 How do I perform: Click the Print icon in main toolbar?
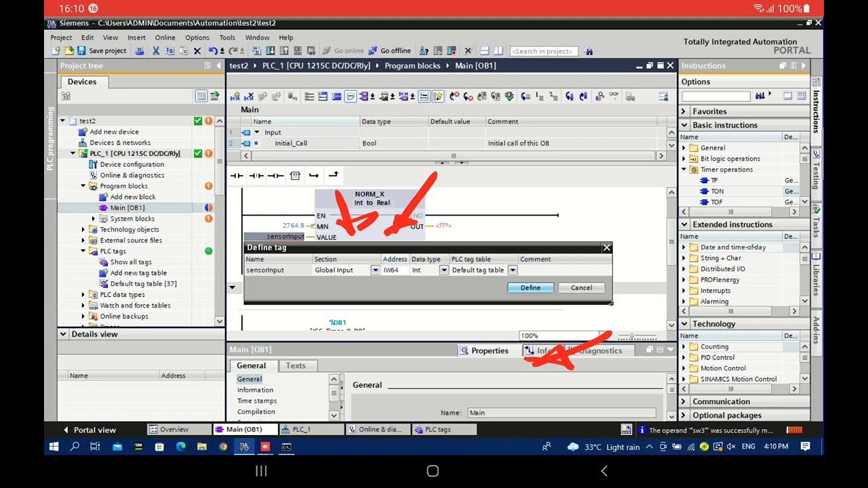point(140,51)
